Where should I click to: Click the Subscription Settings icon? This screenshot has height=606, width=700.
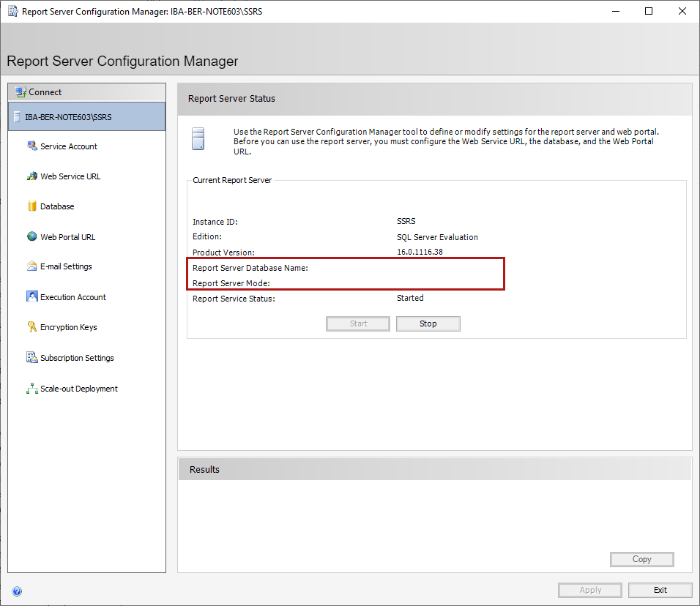[31, 358]
